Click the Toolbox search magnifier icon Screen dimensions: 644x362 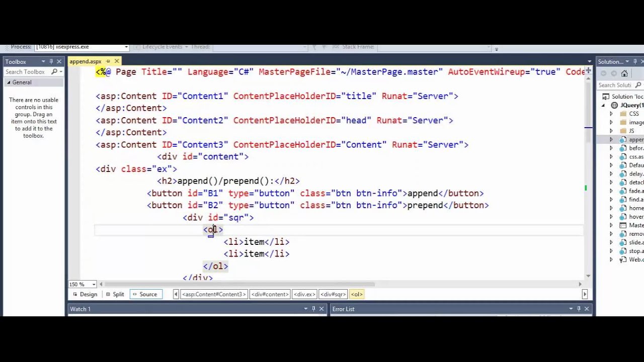click(x=54, y=72)
